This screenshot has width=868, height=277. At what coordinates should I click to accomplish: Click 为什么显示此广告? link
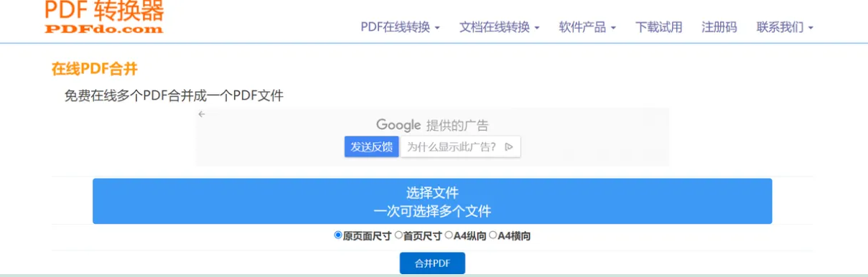(459, 146)
